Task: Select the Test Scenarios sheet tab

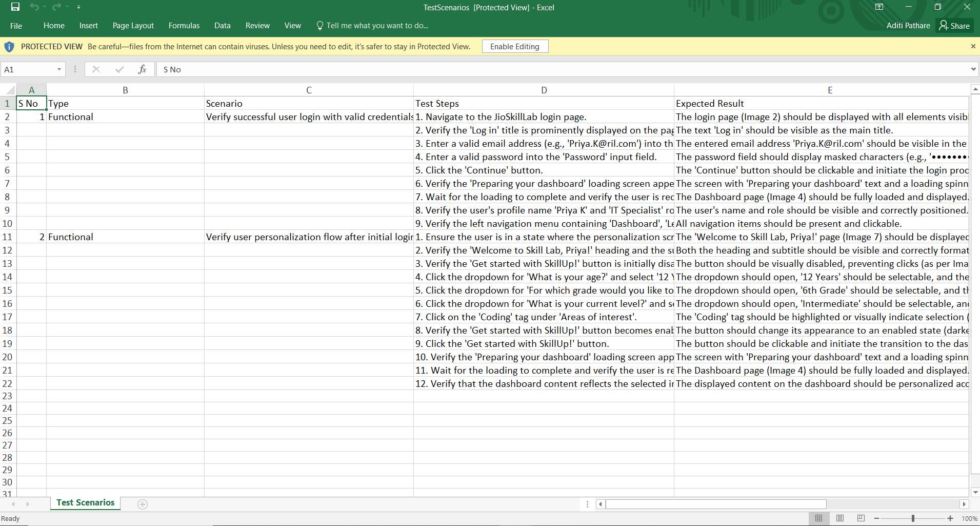Action: [x=85, y=503]
